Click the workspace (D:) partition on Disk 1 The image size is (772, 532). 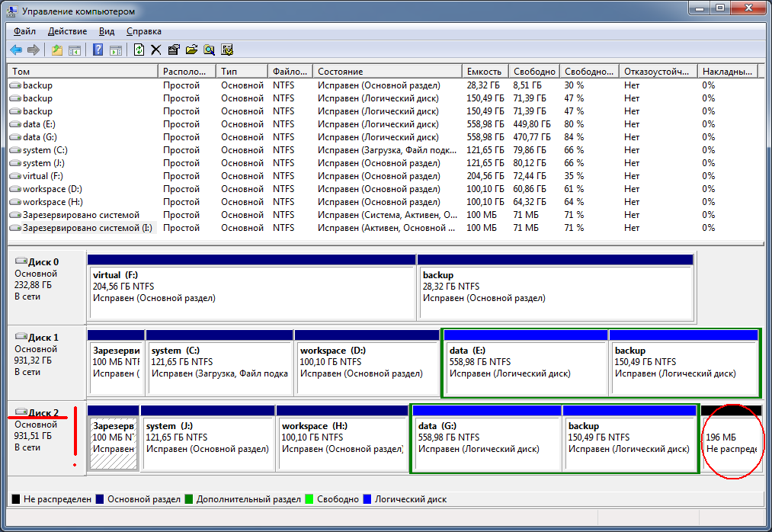point(367,367)
